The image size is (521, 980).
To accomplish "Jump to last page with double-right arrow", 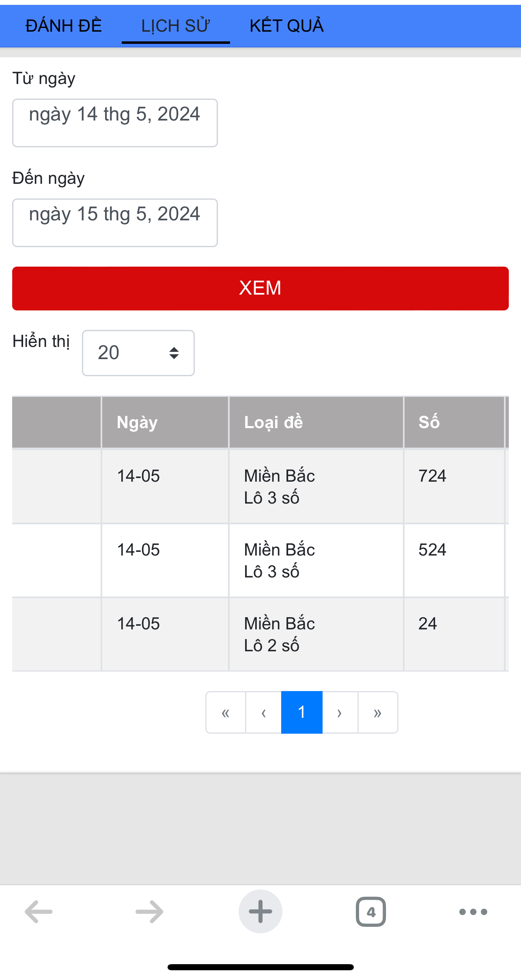I will pyautogui.click(x=377, y=713).
